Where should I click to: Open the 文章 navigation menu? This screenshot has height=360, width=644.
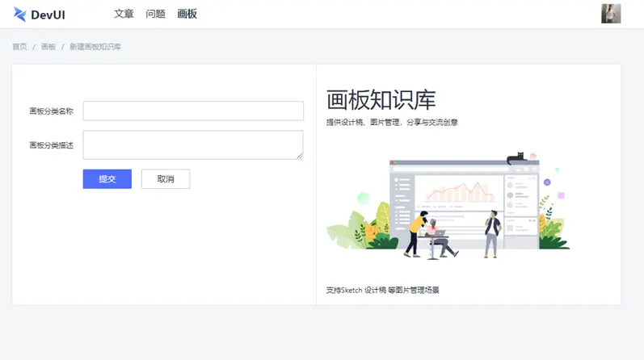click(x=124, y=14)
